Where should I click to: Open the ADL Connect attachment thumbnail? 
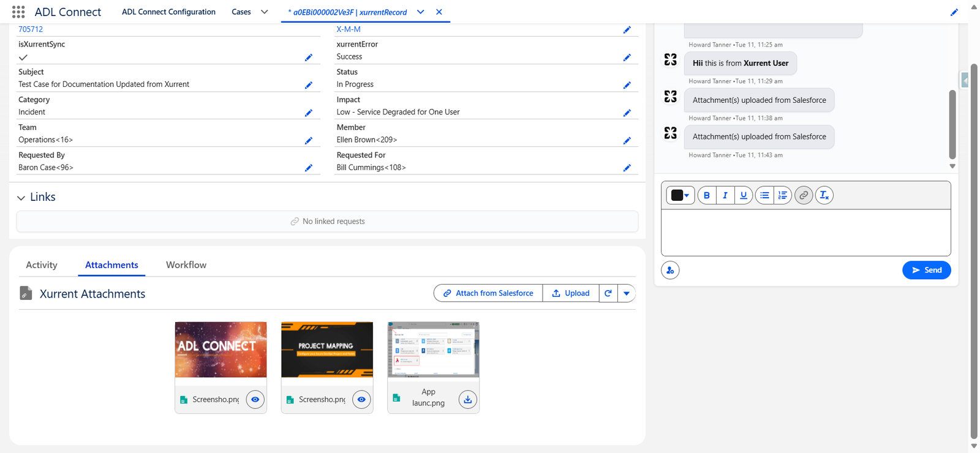tap(221, 350)
